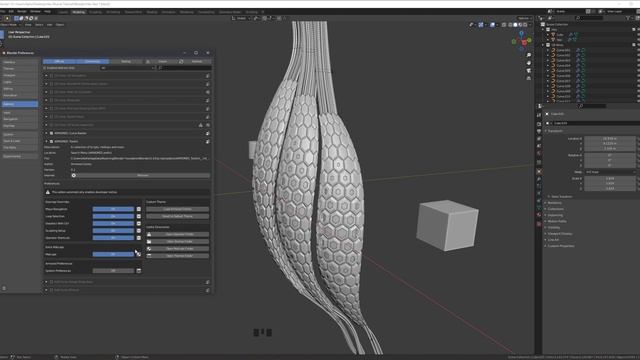The height and width of the screenshot is (360, 640).
Task: Uncheck the ARMORED Curve Basher add-on checkbox
Action: coord(51,133)
